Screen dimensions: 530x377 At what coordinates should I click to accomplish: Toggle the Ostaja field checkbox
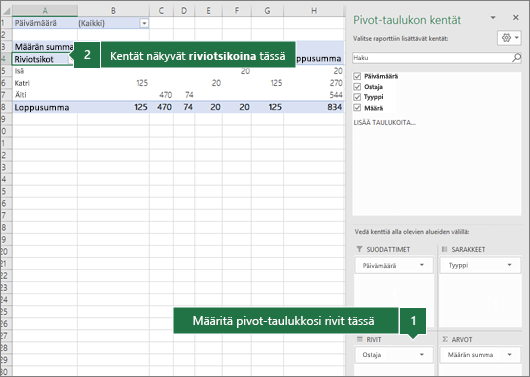click(x=357, y=87)
